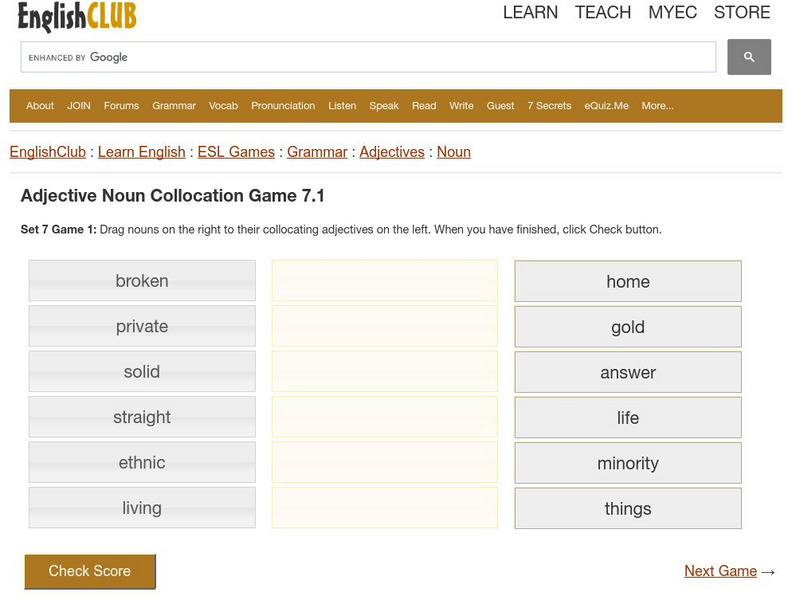This screenshot has width=792, height=600.
Task: Focus the Google search input field
Action: pyautogui.click(x=368, y=57)
